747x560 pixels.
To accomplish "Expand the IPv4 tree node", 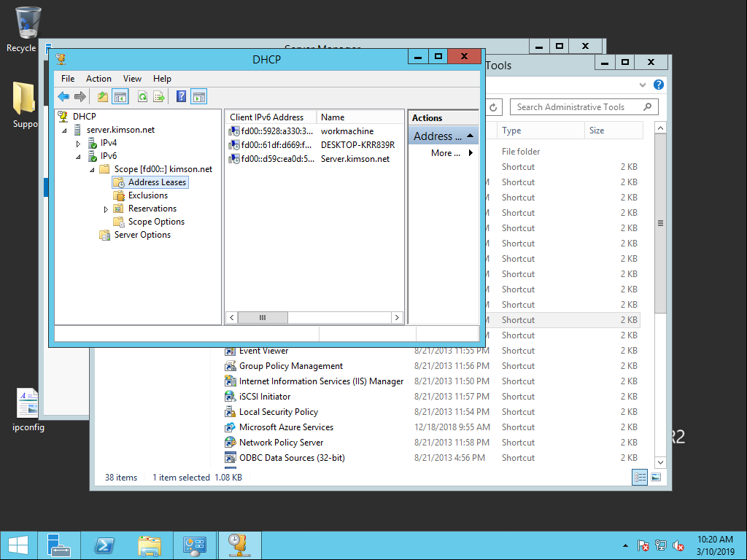I will pos(79,144).
